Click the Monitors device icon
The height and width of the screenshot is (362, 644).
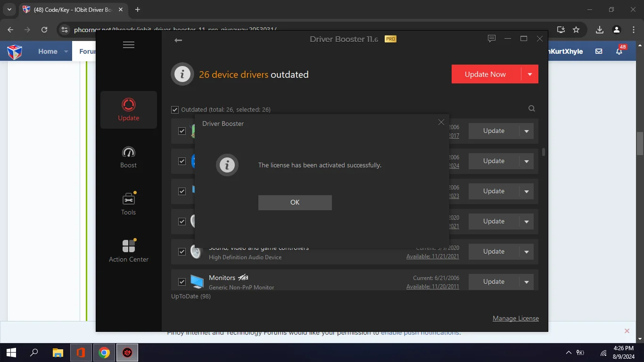pos(197,282)
